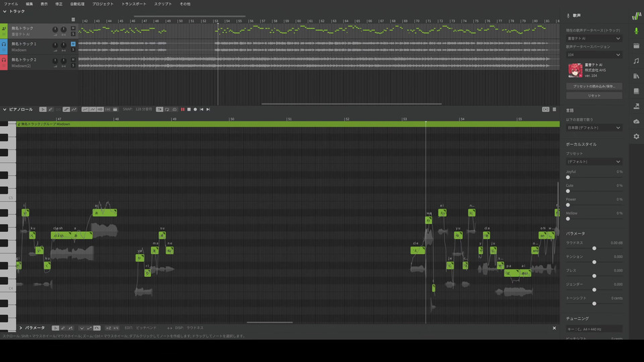Open the settings gear panel
Screen dimensions: 644x362
(636, 136)
